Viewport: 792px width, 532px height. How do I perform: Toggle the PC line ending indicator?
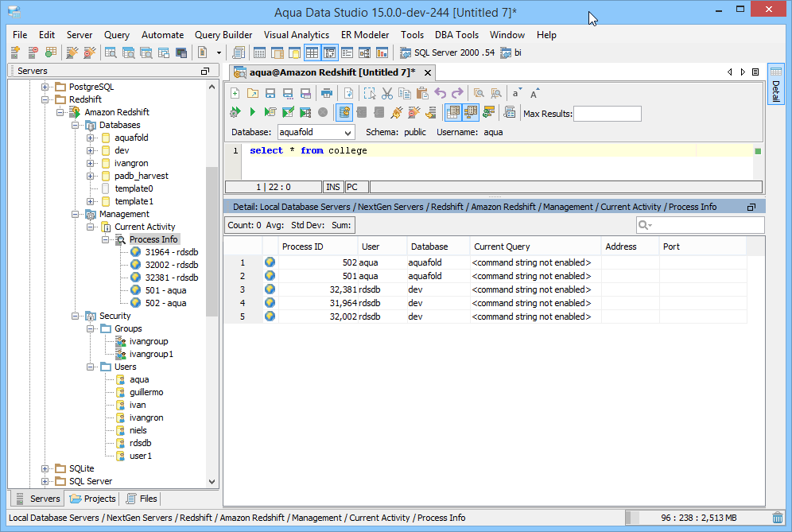click(x=356, y=187)
